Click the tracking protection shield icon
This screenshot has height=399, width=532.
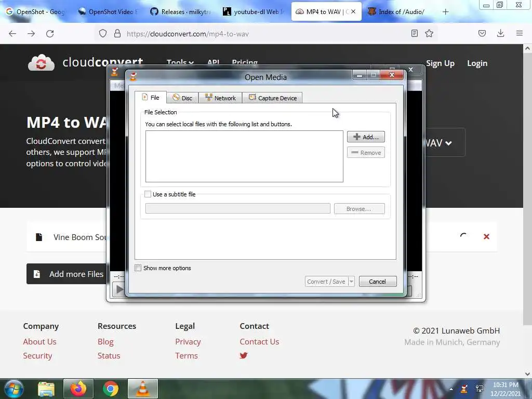103,34
